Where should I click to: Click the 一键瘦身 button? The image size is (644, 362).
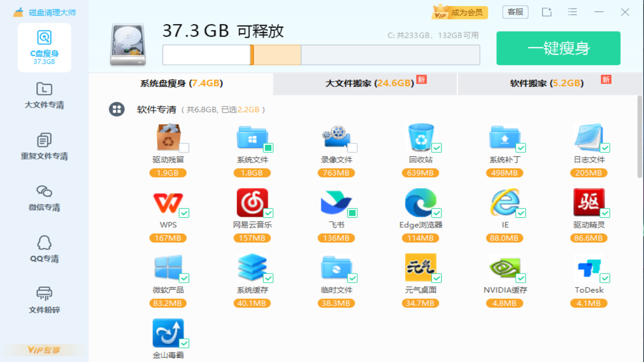[x=558, y=48]
